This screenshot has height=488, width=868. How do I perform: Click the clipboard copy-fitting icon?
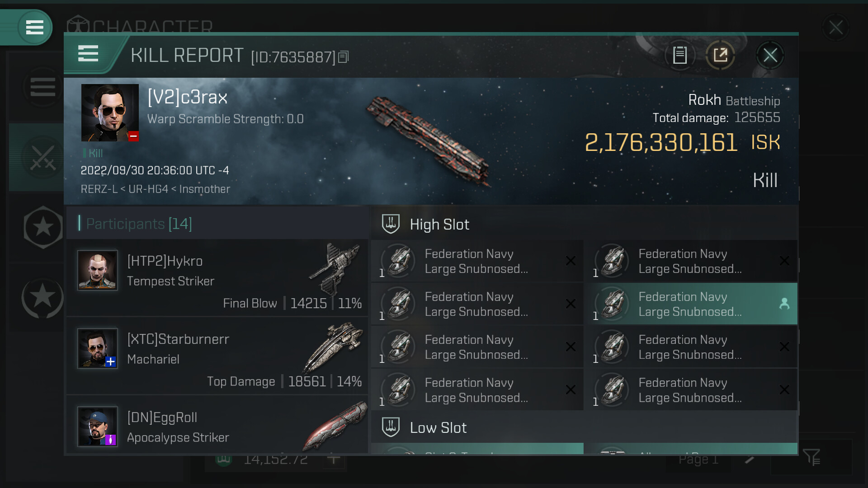coord(680,56)
